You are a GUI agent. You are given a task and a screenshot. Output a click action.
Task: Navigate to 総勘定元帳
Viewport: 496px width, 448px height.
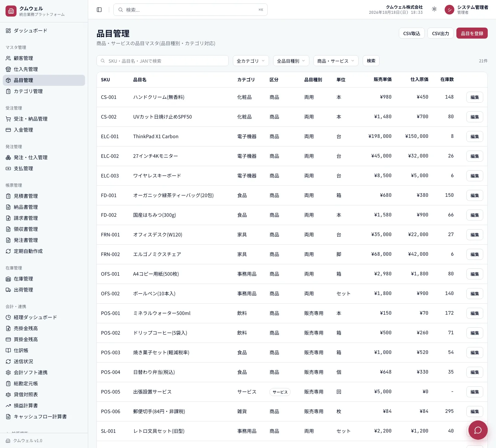44,384
